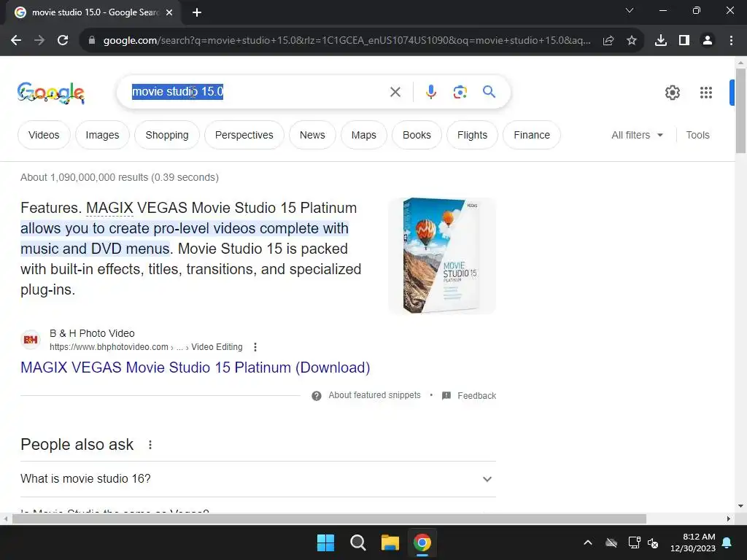Open three-dot menu beside Video Editing
747x560 pixels.
(255, 347)
